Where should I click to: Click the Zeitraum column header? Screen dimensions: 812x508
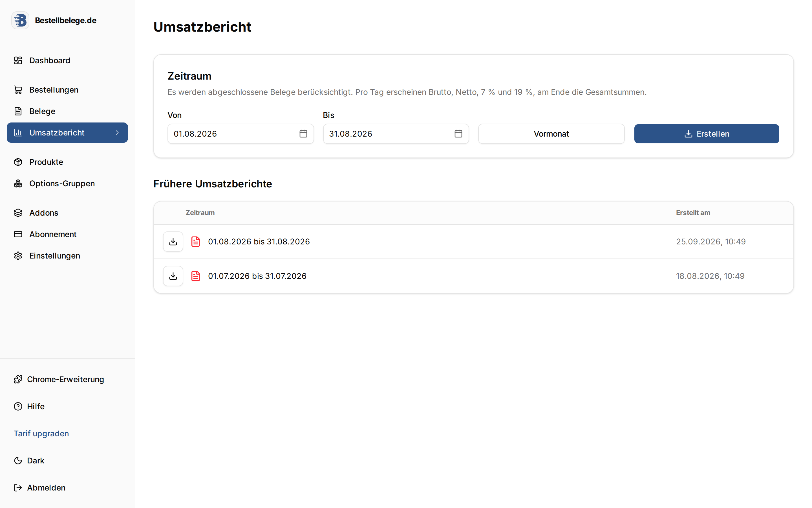pyautogui.click(x=200, y=213)
